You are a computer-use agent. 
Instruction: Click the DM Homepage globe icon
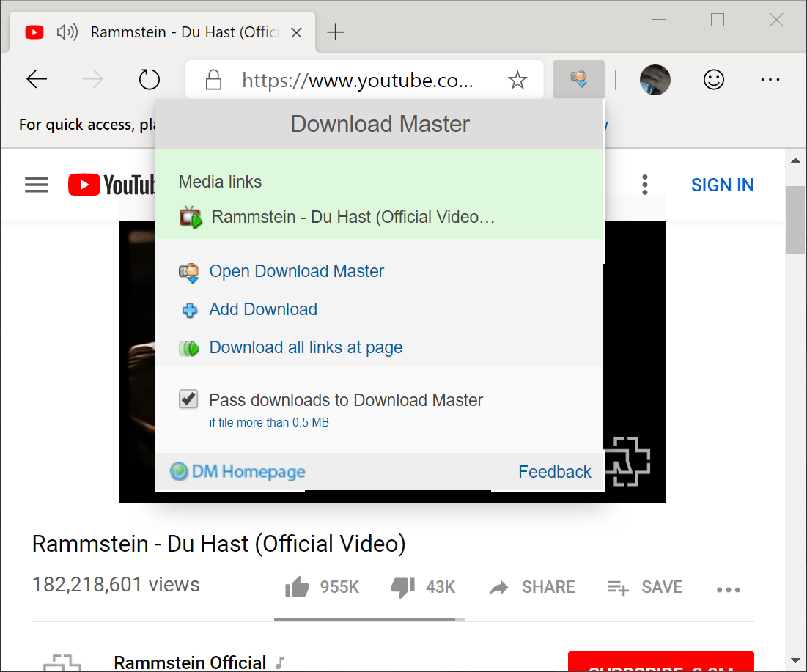coord(179,470)
